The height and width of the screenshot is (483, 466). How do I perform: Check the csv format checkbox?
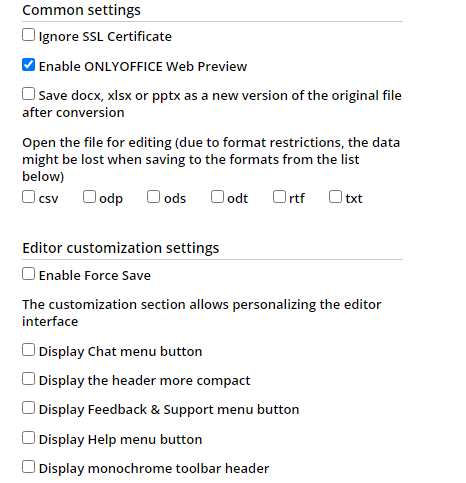coord(28,197)
